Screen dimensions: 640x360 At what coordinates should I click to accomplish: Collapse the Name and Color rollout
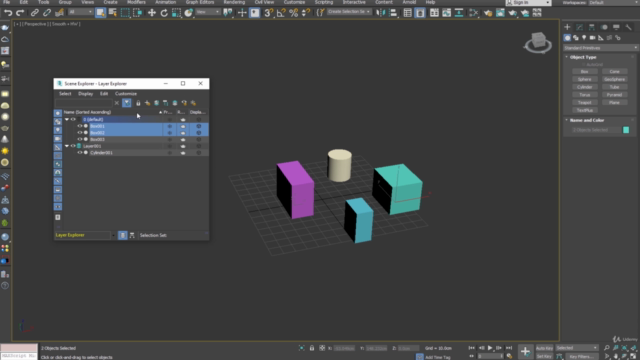pyautogui.click(x=567, y=120)
